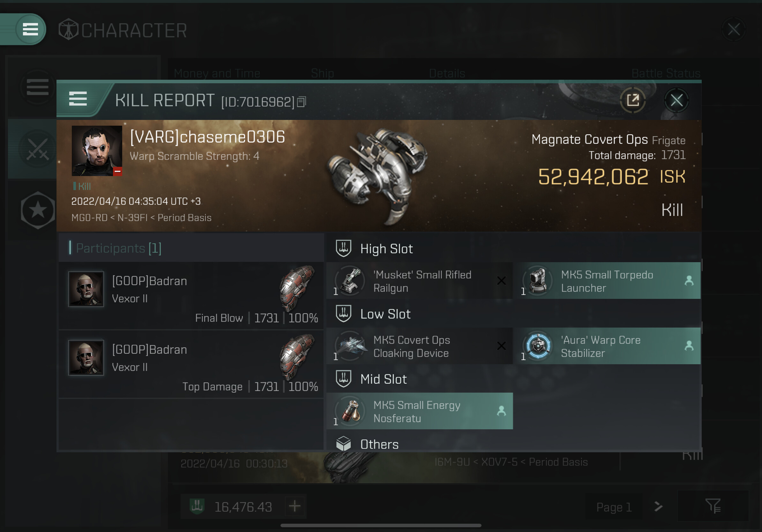Copy the kill report ID

pyautogui.click(x=301, y=102)
